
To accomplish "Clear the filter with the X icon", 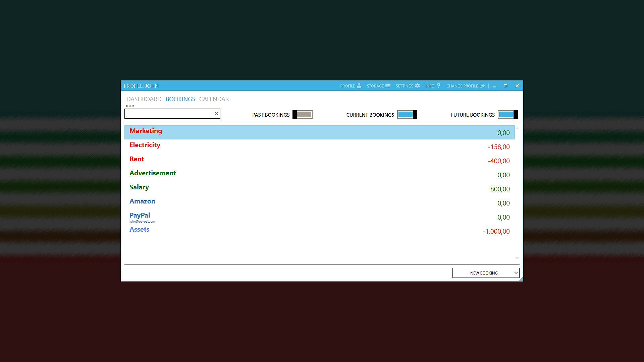I will coord(216,114).
